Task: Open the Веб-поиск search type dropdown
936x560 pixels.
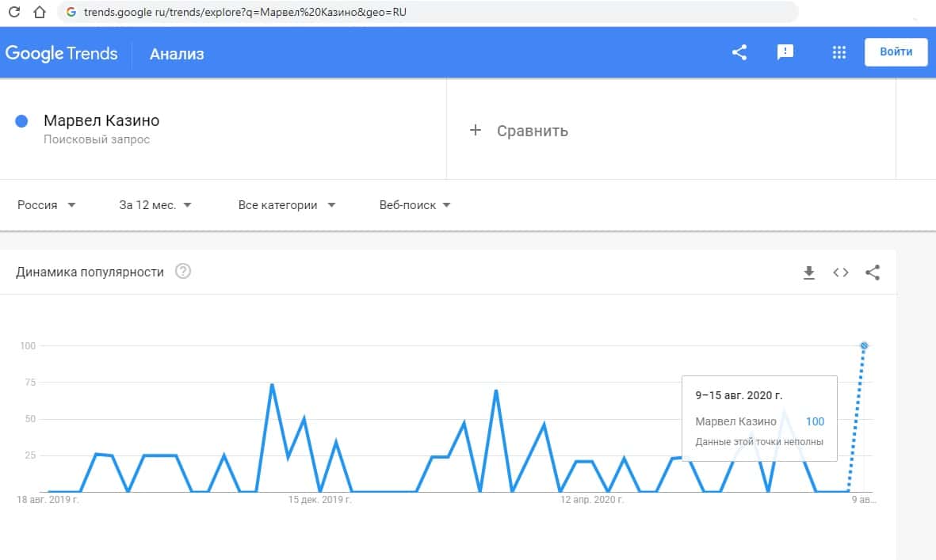Action: pyautogui.click(x=415, y=205)
